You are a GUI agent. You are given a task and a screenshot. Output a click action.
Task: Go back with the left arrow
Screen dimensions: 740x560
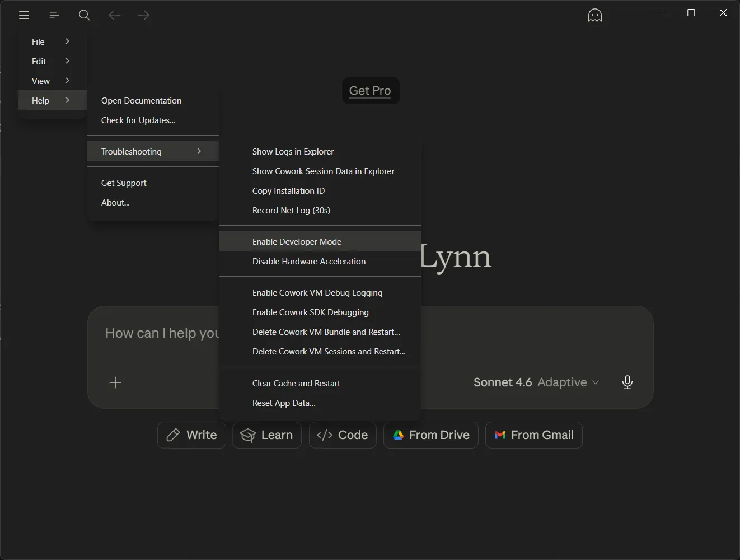click(x=115, y=15)
